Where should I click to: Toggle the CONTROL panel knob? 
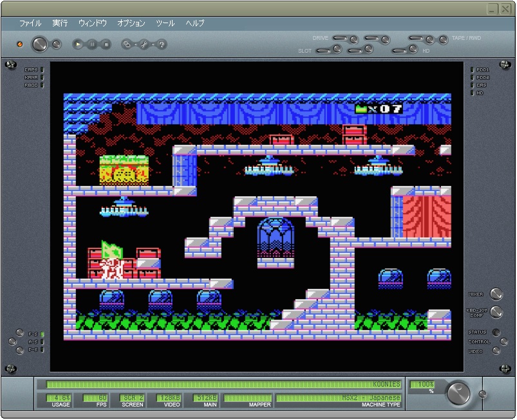click(x=504, y=342)
